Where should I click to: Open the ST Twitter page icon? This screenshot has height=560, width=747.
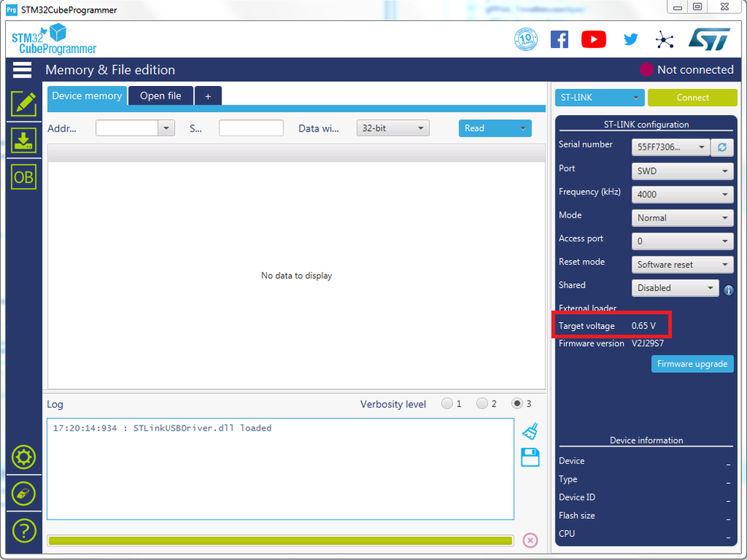[x=631, y=39]
